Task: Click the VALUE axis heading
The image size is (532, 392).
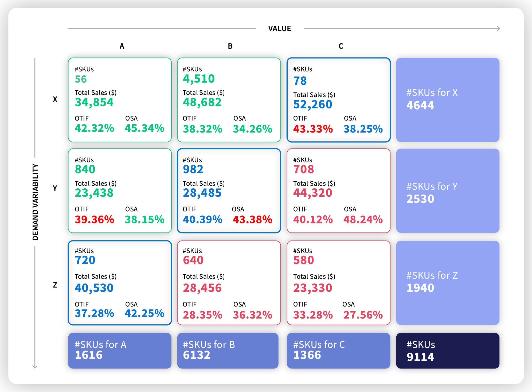Action: (279, 28)
